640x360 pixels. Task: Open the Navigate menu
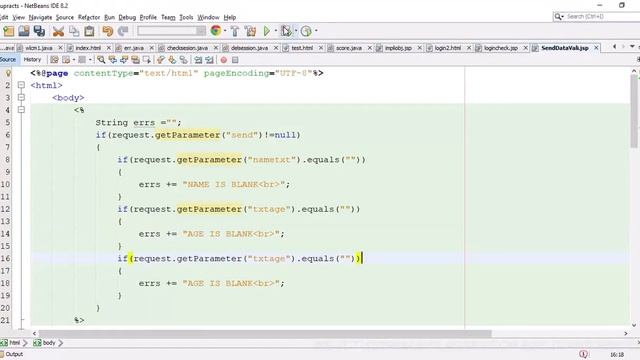(x=40, y=17)
